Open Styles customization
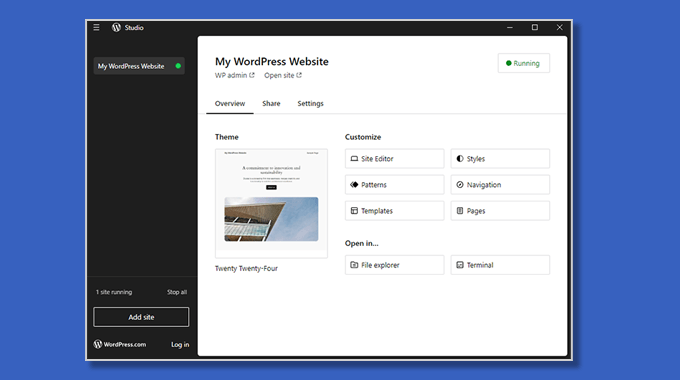The width and height of the screenshot is (680, 380). coord(500,159)
